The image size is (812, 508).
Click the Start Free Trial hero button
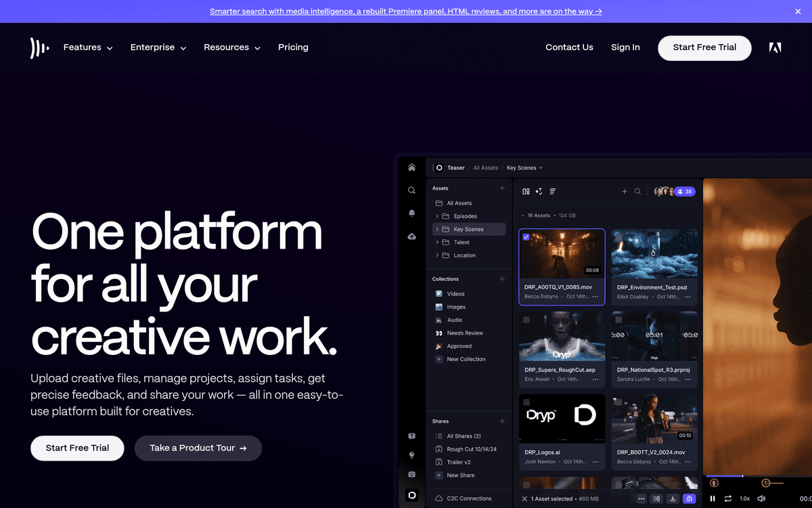click(77, 448)
